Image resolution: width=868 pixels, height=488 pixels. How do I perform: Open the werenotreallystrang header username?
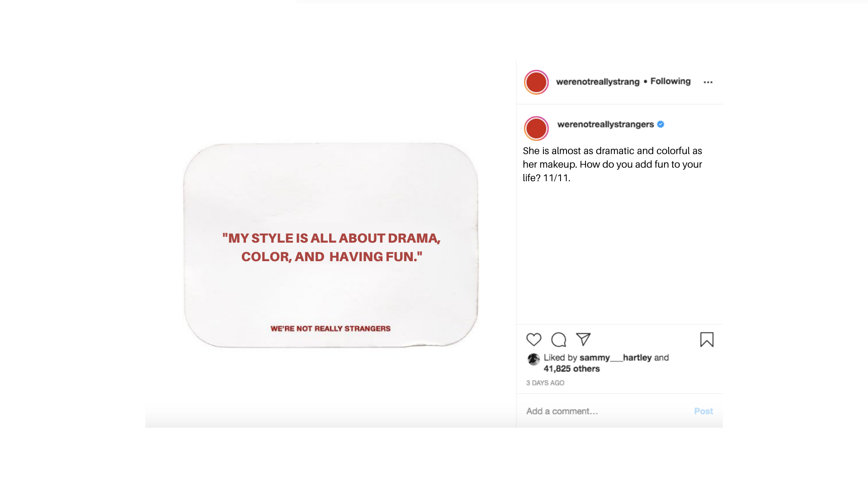[598, 82]
